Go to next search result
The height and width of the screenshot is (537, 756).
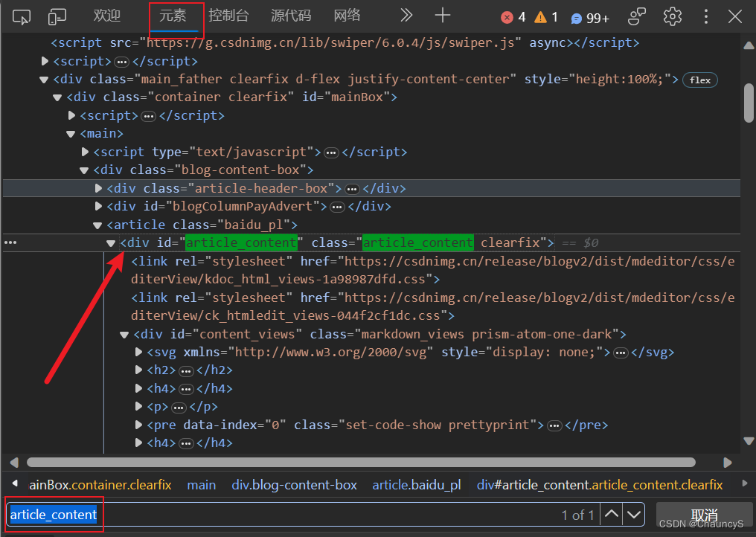(x=633, y=515)
